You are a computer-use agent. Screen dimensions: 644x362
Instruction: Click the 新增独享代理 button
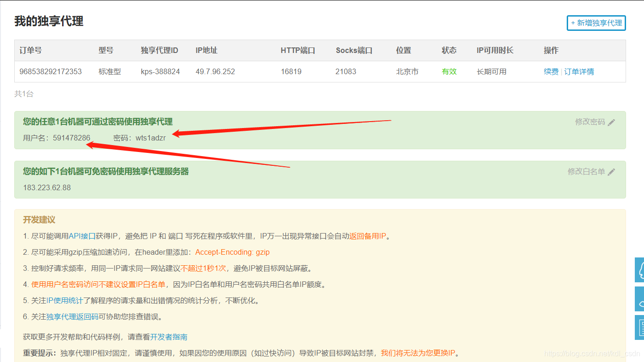596,23
